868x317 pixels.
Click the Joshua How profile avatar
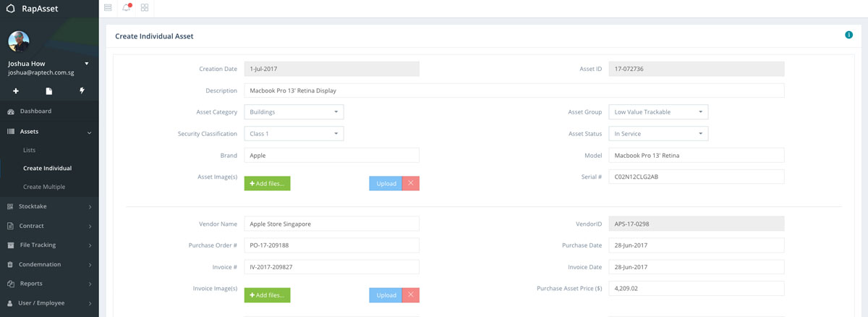pyautogui.click(x=19, y=42)
